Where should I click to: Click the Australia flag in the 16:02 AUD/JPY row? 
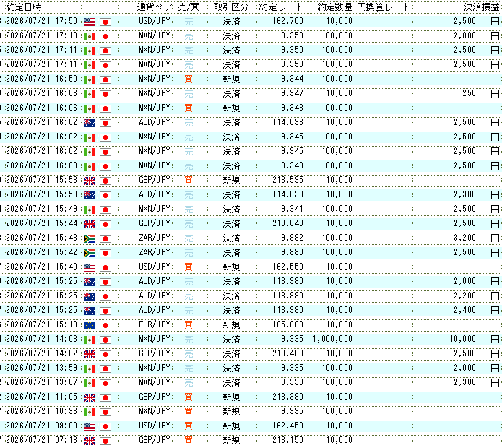[x=90, y=123]
